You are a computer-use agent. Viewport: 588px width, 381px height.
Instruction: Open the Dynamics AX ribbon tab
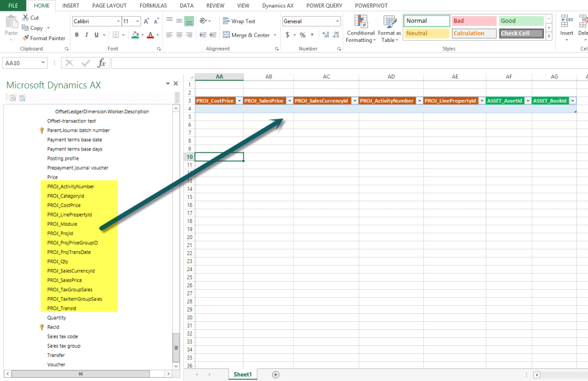(x=277, y=6)
